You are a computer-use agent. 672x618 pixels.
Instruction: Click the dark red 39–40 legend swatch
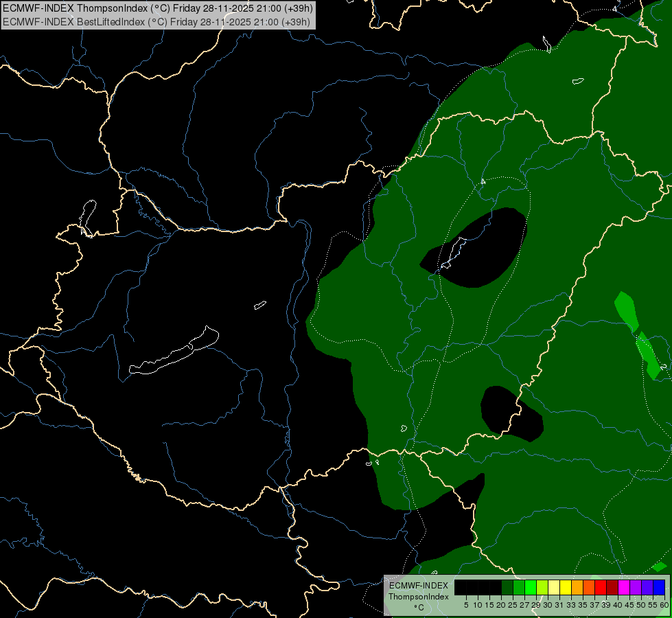click(x=612, y=587)
